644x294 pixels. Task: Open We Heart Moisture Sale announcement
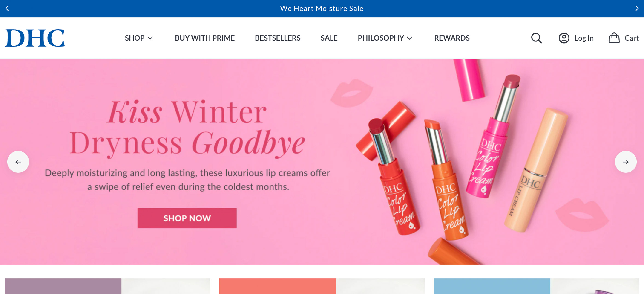point(322,9)
